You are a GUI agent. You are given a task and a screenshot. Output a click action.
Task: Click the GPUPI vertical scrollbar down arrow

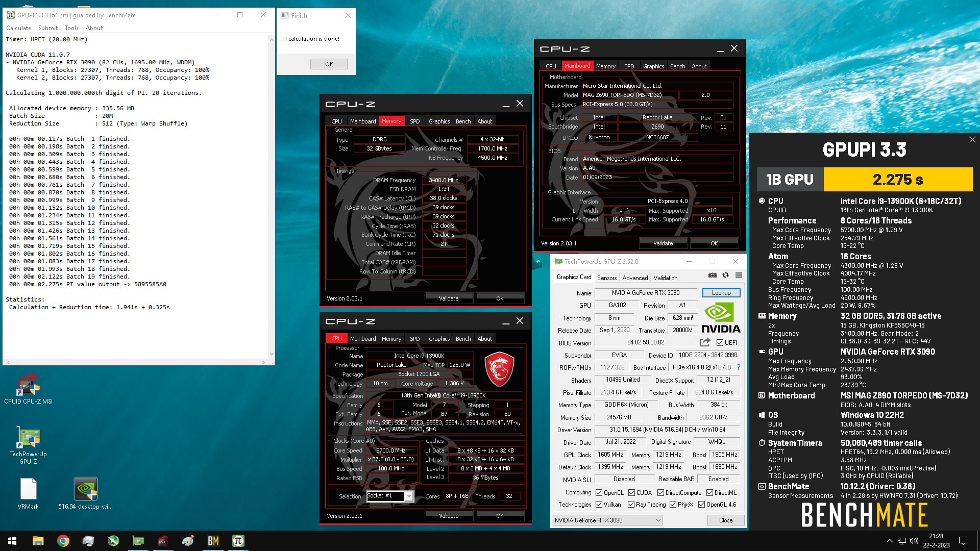click(x=271, y=354)
